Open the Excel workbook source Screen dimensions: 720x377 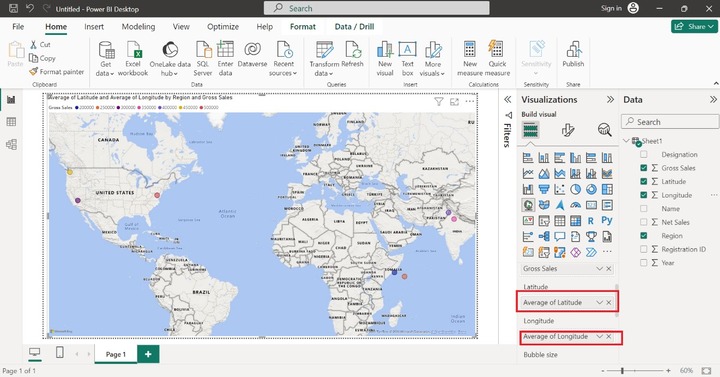tap(133, 58)
